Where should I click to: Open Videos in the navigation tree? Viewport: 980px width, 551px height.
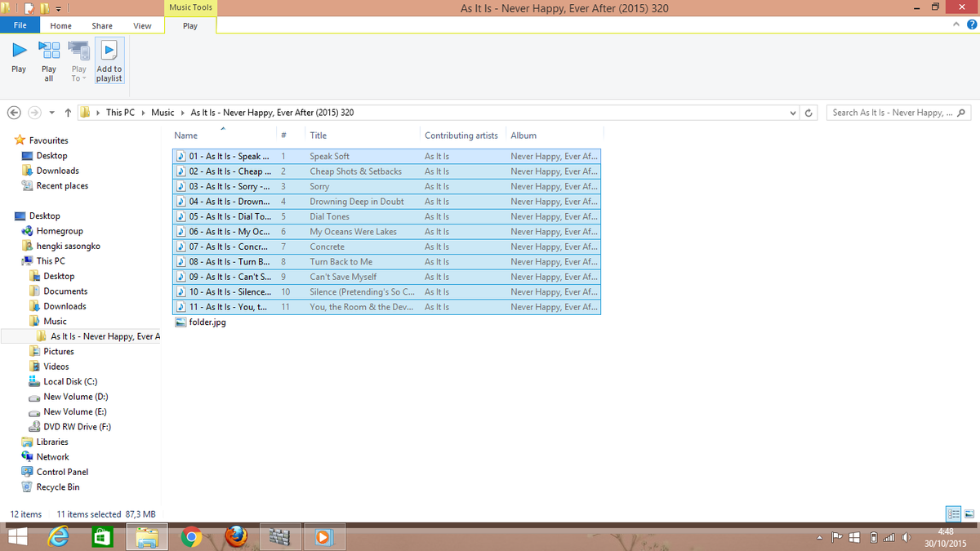(56, 367)
